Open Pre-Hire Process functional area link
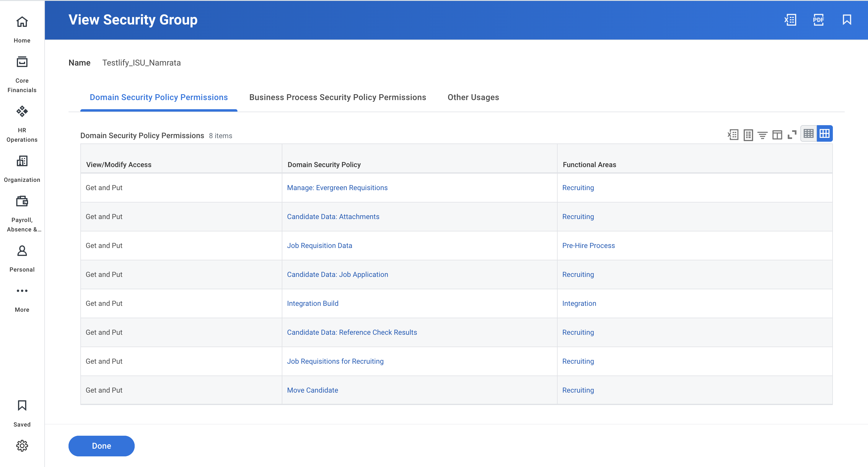The width and height of the screenshot is (868, 467). coord(588,246)
